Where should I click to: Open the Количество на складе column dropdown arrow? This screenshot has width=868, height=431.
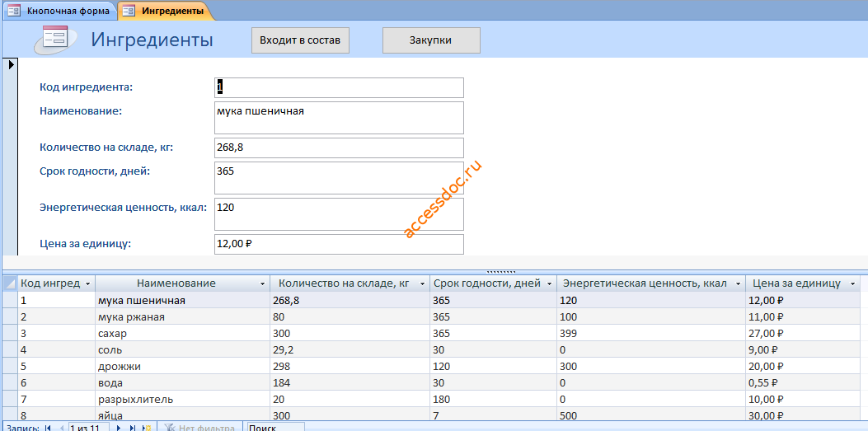pos(422,283)
